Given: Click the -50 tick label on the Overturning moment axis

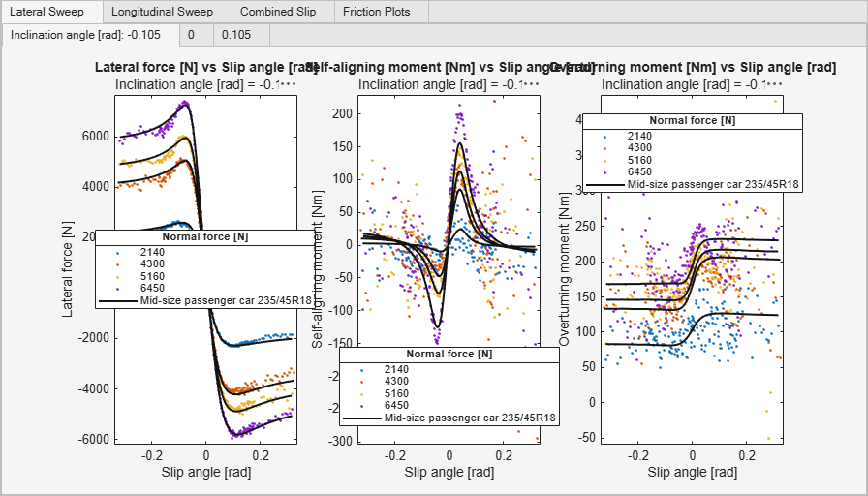Looking at the screenshot, I should [x=586, y=437].
